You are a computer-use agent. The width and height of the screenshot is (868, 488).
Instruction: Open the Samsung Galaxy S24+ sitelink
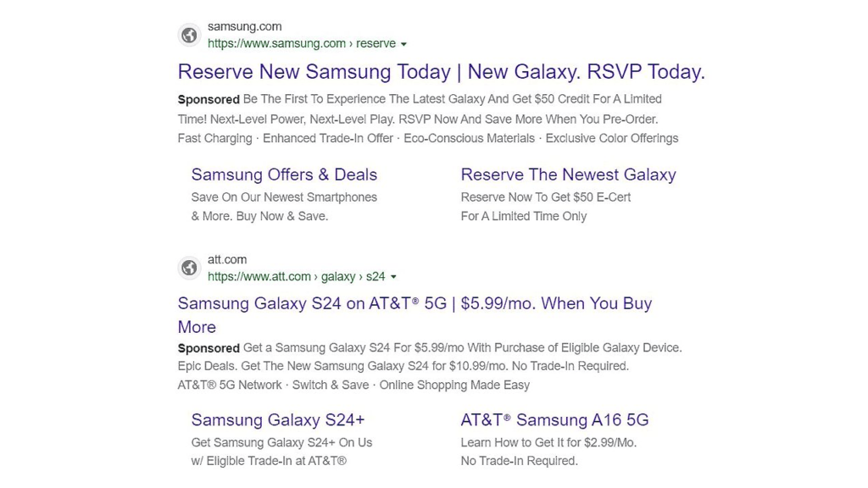[x=278, y=420]
